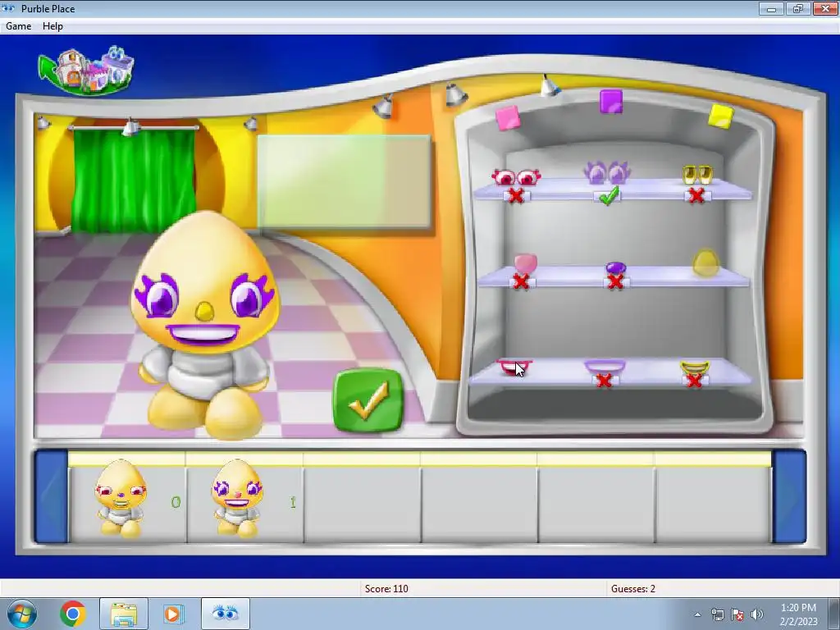Show hidden system tray icons

click(697, 614)
